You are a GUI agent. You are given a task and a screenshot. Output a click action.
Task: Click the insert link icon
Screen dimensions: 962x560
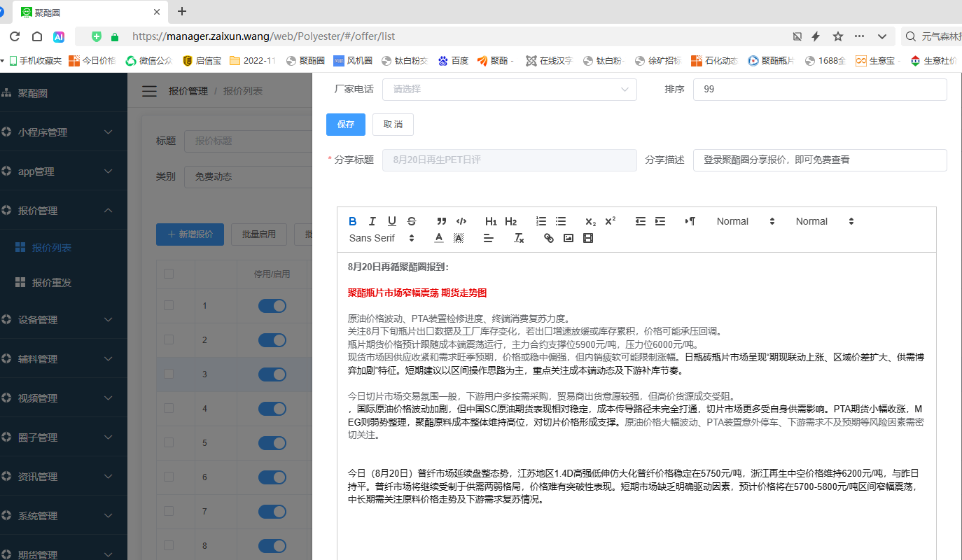tap(549, 238)
